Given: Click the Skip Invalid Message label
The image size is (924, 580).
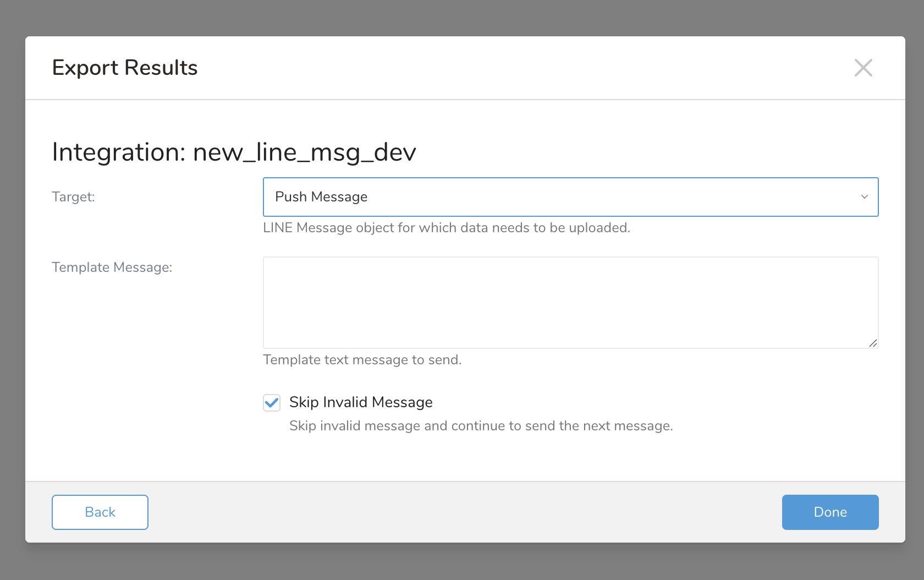Looking at the screenshot, I should (x=361, y=402).
